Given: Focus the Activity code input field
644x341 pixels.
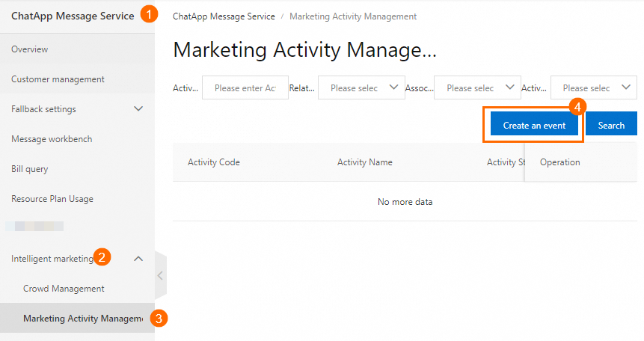Looking at the screenshot, I should [245, 88].
